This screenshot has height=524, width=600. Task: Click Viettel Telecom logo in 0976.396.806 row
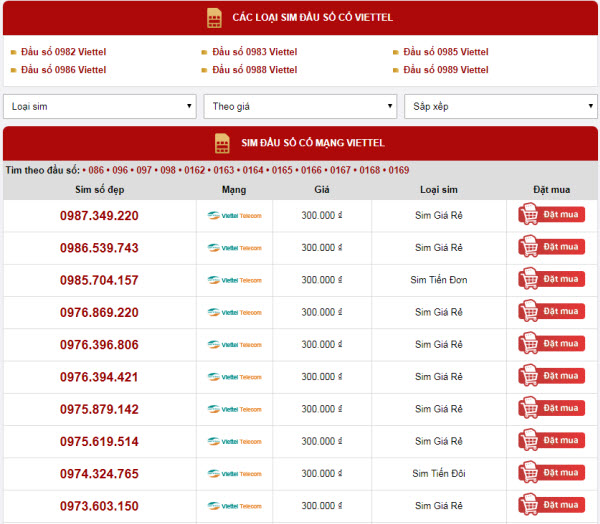[235, 345]
